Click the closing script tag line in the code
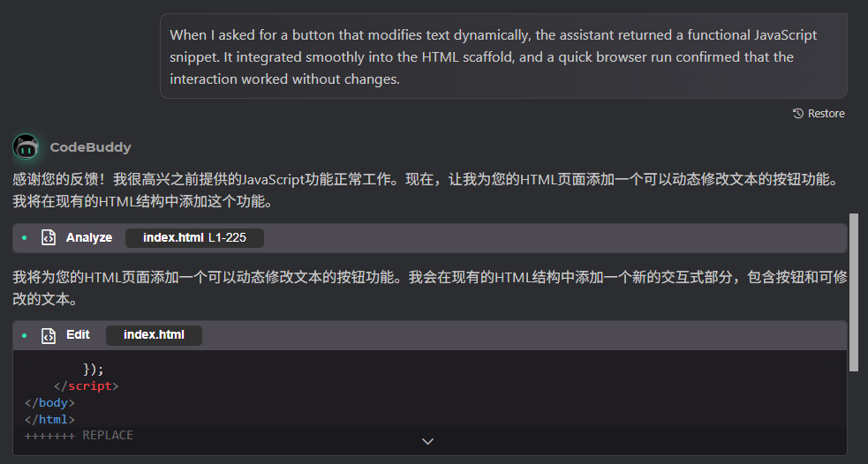Viewport: 868px width, 464px height. point(87,386)
